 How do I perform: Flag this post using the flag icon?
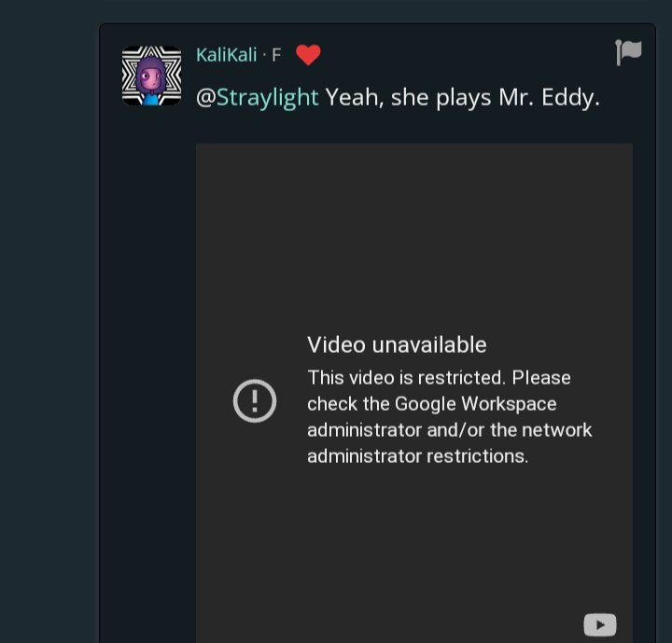[628, 53]
